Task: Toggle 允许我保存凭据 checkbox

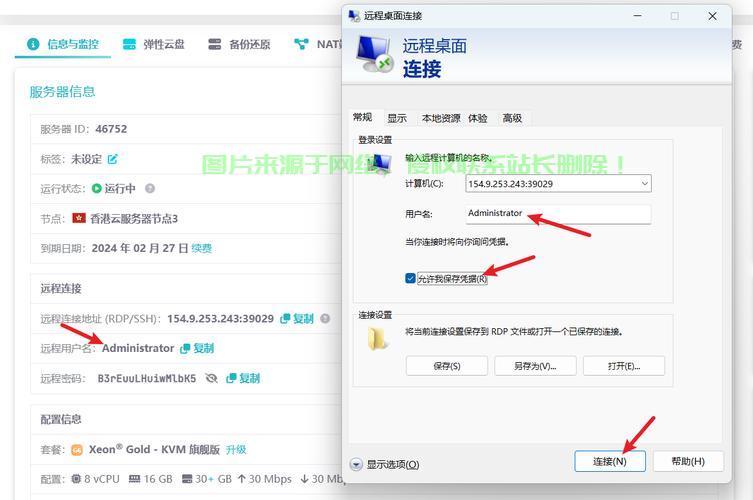Action: [x=410, y=278]
